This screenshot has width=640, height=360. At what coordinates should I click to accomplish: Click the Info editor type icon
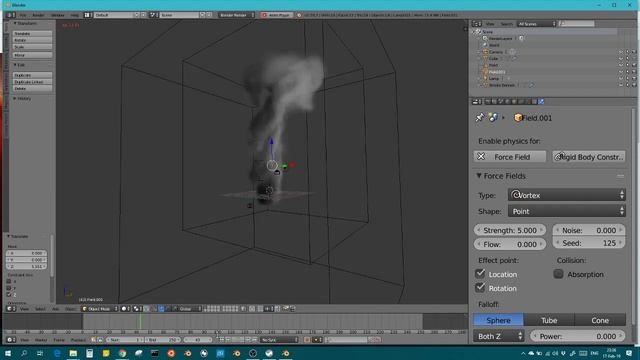pos(10,15)
